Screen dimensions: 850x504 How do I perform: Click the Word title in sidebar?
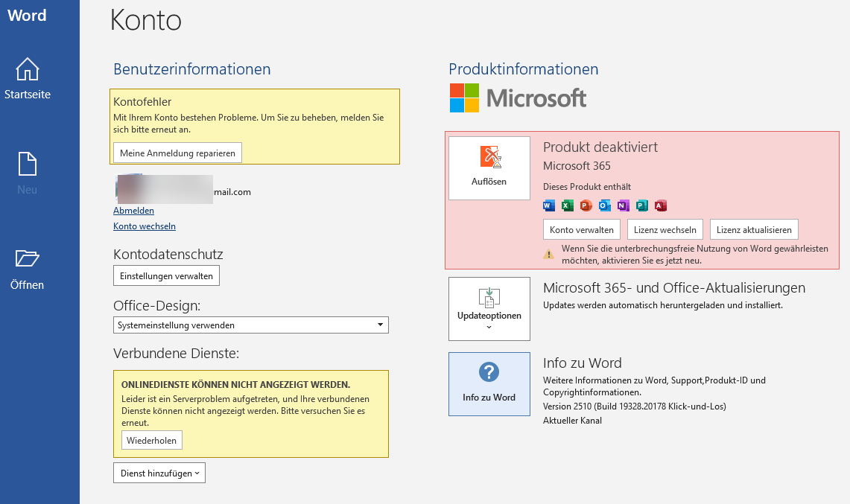(27, 15)
